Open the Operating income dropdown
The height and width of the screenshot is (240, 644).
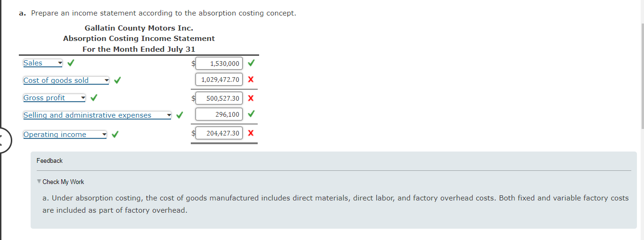click(x=65, y=135)
